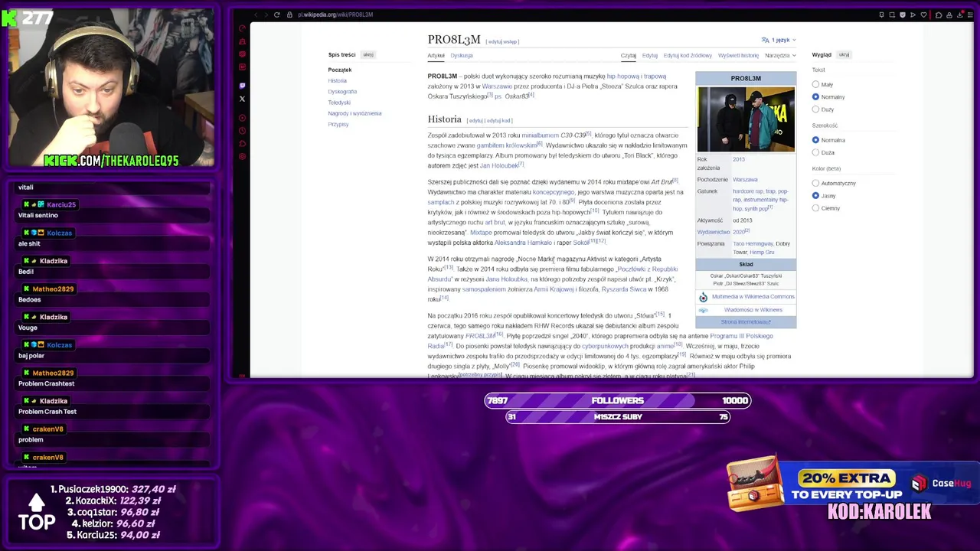Open the 'Edytuj kod źródłowy' tab
The width and height of the screenshot is (980, 551).
pos(688,55)
